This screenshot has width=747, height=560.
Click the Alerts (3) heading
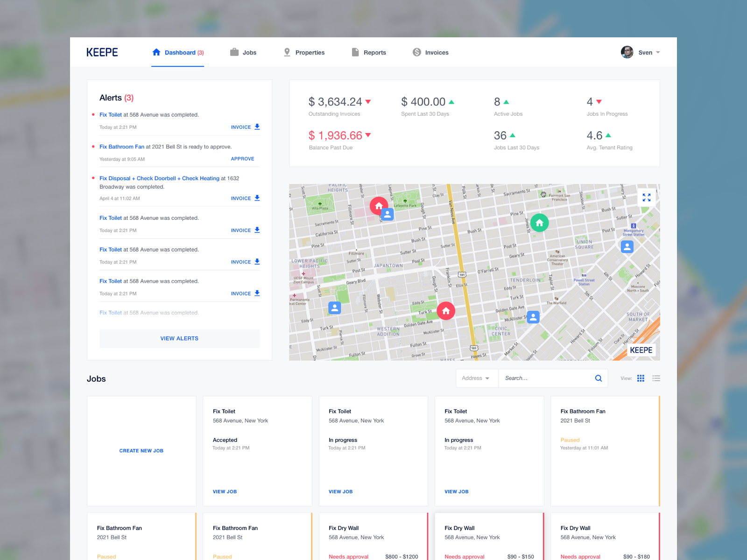[x=116, y=98]
